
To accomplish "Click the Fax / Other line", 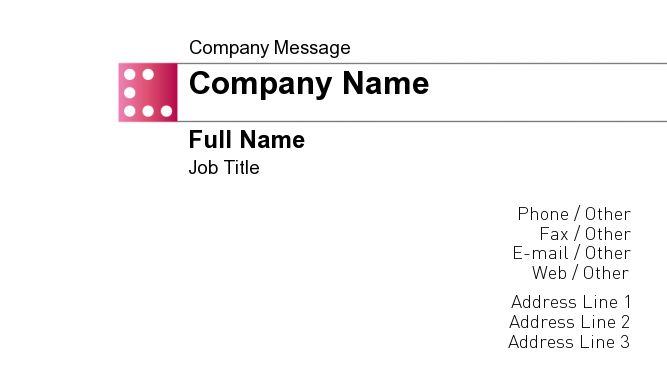I will click(x=585, y=234).
